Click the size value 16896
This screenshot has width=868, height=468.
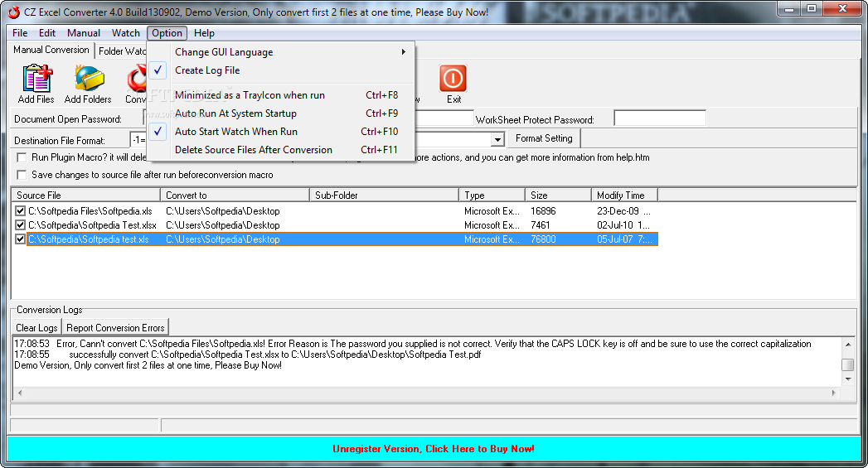[543, 210]
